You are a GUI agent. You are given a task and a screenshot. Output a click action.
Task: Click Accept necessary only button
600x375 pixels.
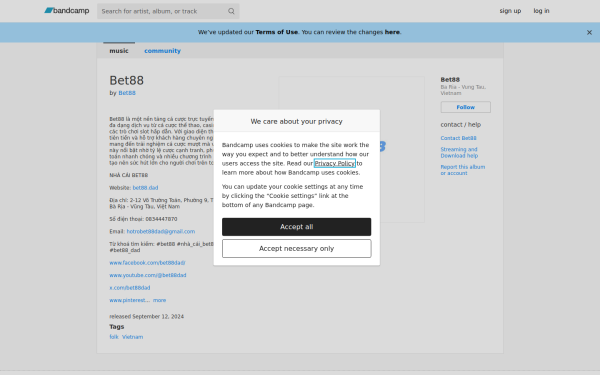pyautogui.click(x=296, y=248)
